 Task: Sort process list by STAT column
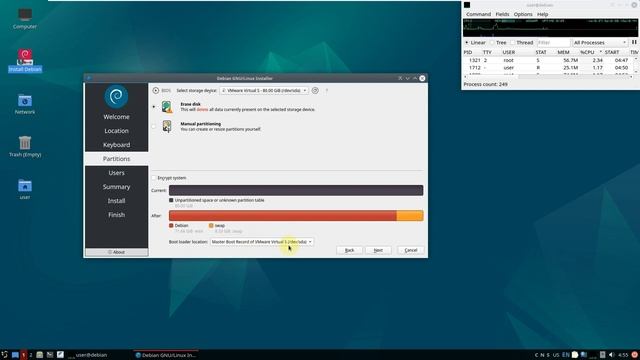541,52
